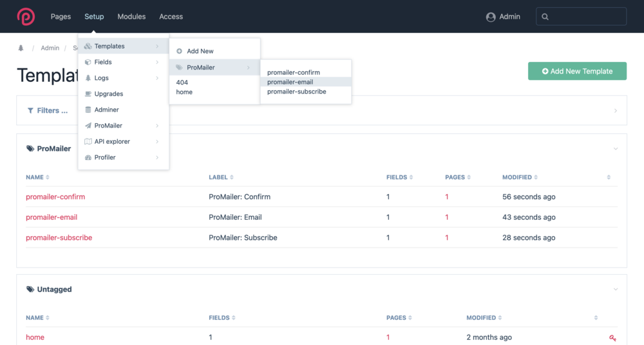Collapse the ProMailer templates section
Viewport: 644px width, 345px height.
615,149
